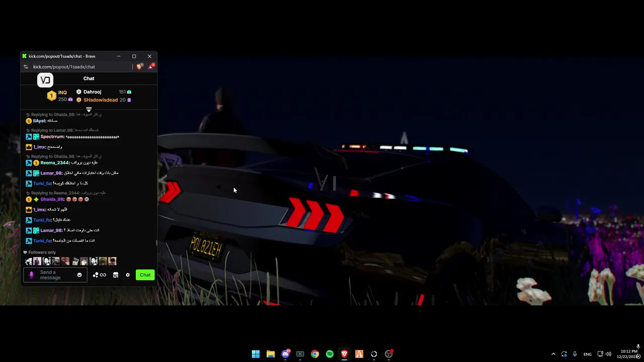The height and width of the screenshot is (362, 644).
Task: Click the ENG language indicator
Action: [587, 354]
